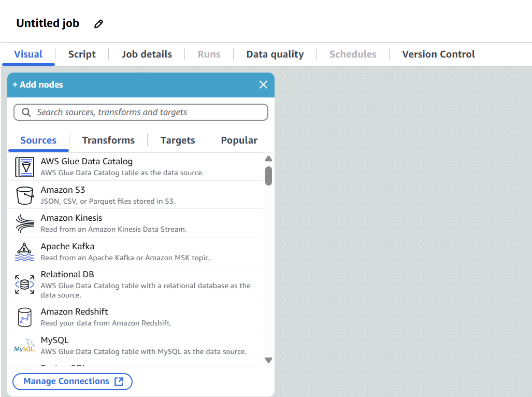Image resolution: width=532 pixels, height=397 pixels.
Task: Click the scroll down arrow in sources list
Action: click(x=268, y=360)
